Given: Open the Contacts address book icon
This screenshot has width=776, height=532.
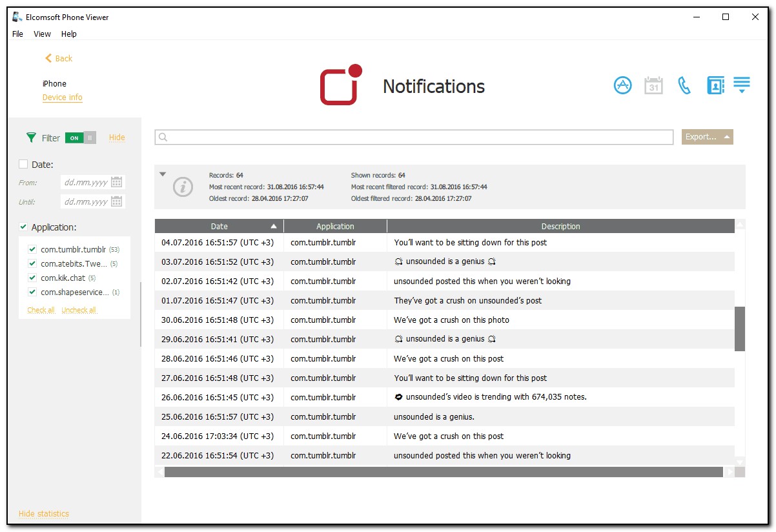Looking at the screenshot, I should [x=715, y=85].
